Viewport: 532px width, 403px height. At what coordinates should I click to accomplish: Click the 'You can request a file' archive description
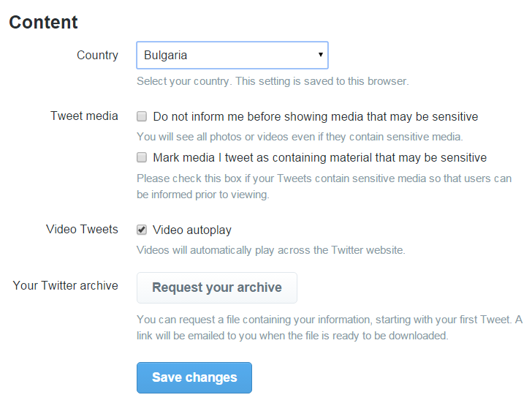pos(330,328)
